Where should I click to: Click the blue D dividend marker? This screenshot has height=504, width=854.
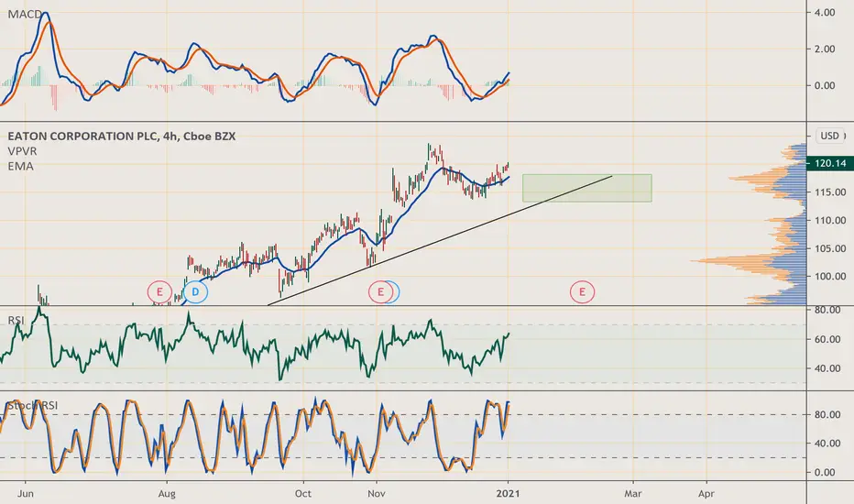[195, 292]
